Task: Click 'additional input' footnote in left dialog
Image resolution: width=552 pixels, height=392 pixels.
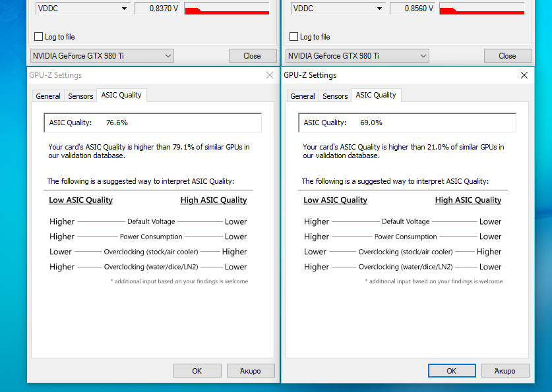Action: pyautogui.click(x=179, y=281)
